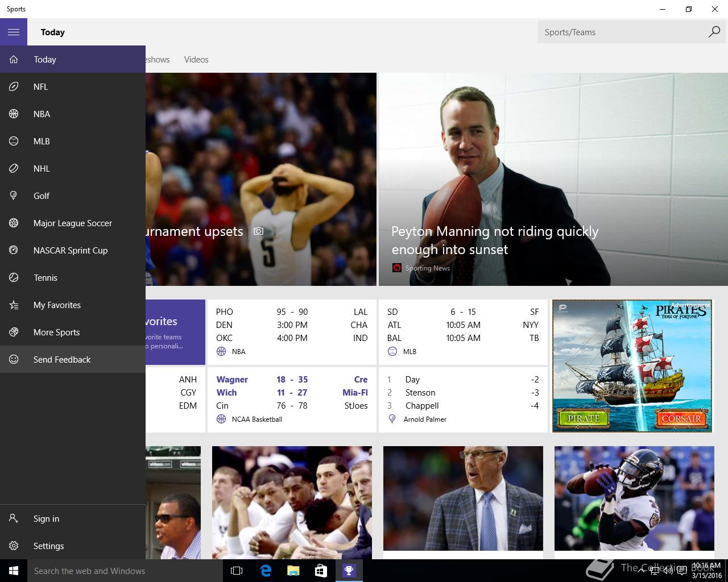728x582 pixels.
Task: Click the BAL 10:05 AM TB game
Action: click(x=463, y=338)
